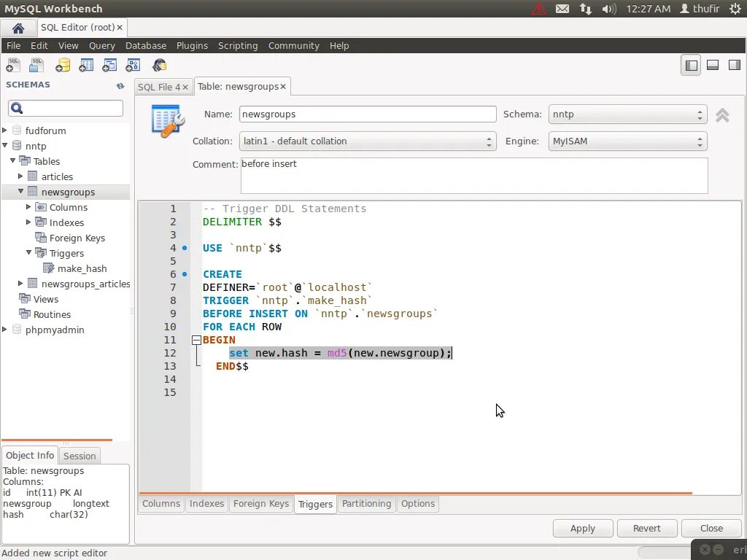The image size is (747, 560).
Task: Open the File menu
Action: [13, 46]
